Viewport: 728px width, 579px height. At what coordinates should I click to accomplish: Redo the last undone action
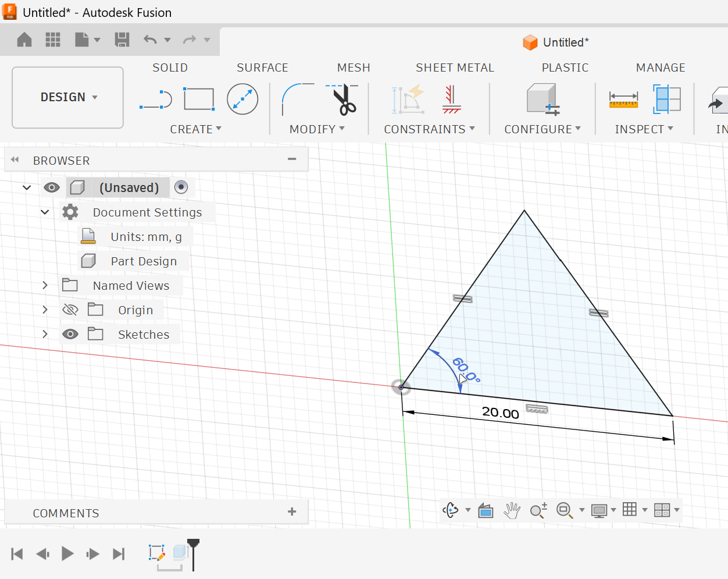pos(190,40)
